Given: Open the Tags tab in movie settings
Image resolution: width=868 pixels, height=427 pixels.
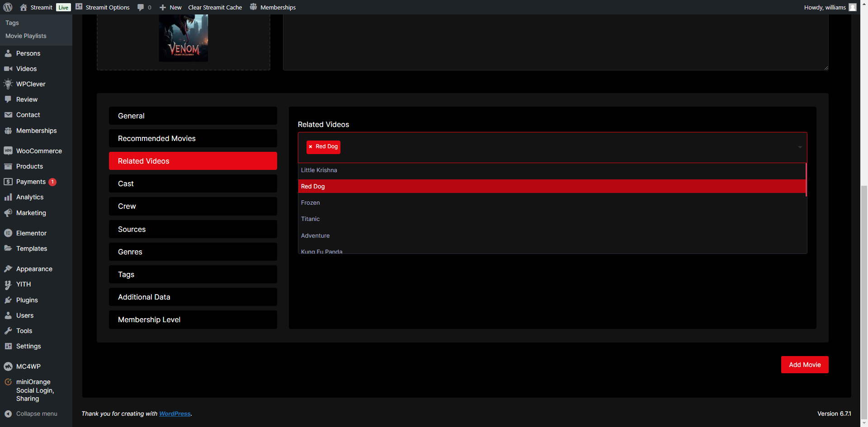Looking at the screenshot, I should [x=193, y=274].
